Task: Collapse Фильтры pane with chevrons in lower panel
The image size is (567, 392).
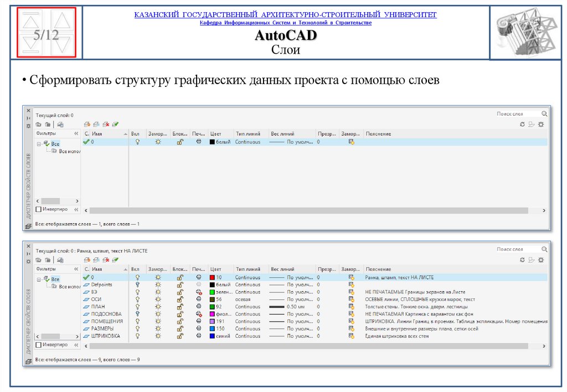Action: (76, 269)
